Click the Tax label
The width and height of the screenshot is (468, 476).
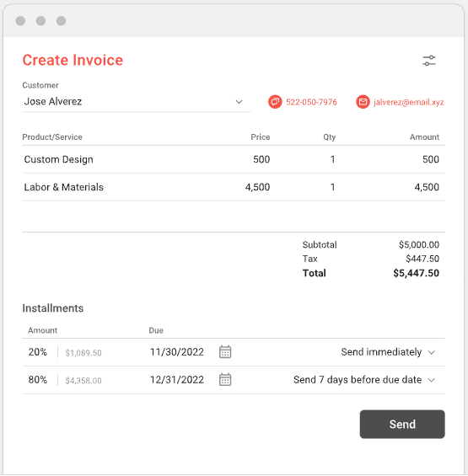[x=310, y=259]
